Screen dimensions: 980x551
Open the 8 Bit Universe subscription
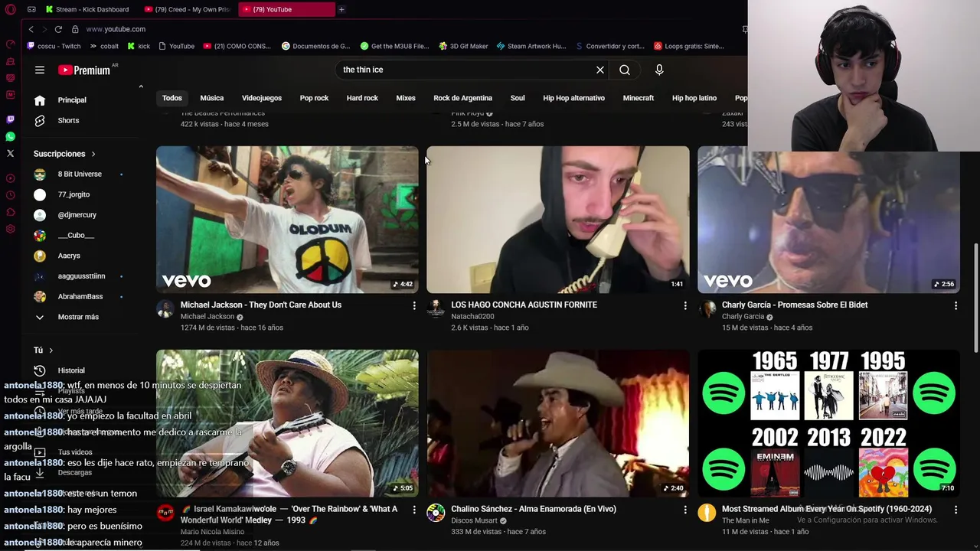point(80,174)
